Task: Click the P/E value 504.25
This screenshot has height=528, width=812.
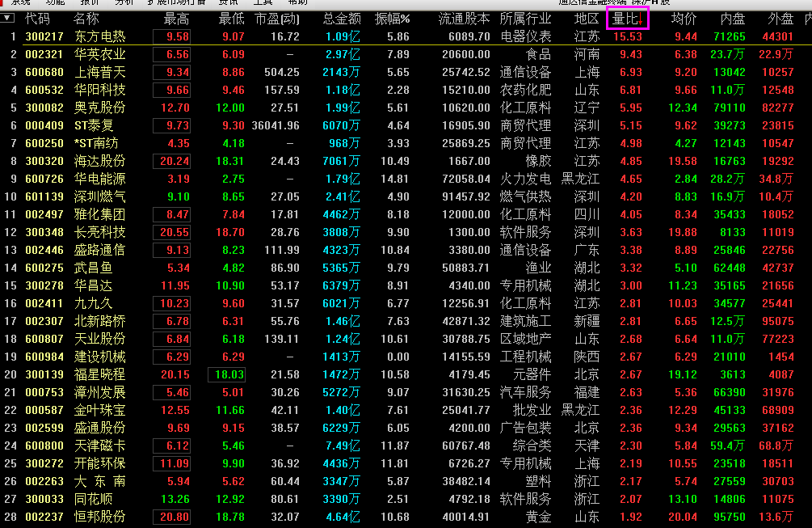Action: pos(282,72)
